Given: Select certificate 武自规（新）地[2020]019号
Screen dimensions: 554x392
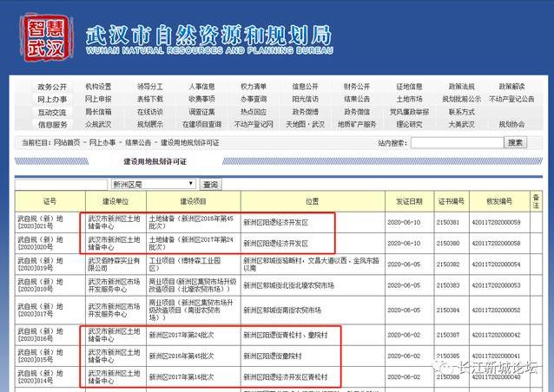Looking at the screenshot, I should pyautogui.click(x=40, y=265).
